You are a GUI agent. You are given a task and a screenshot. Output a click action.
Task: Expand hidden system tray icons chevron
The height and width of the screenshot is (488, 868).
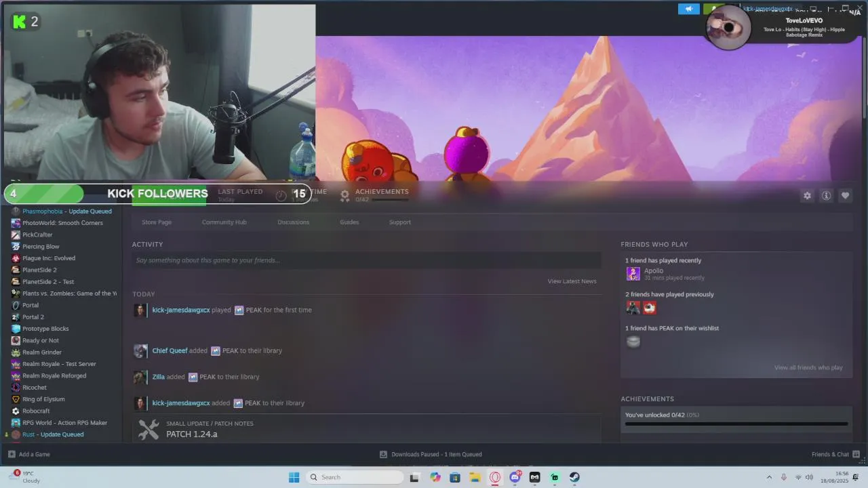769,477
